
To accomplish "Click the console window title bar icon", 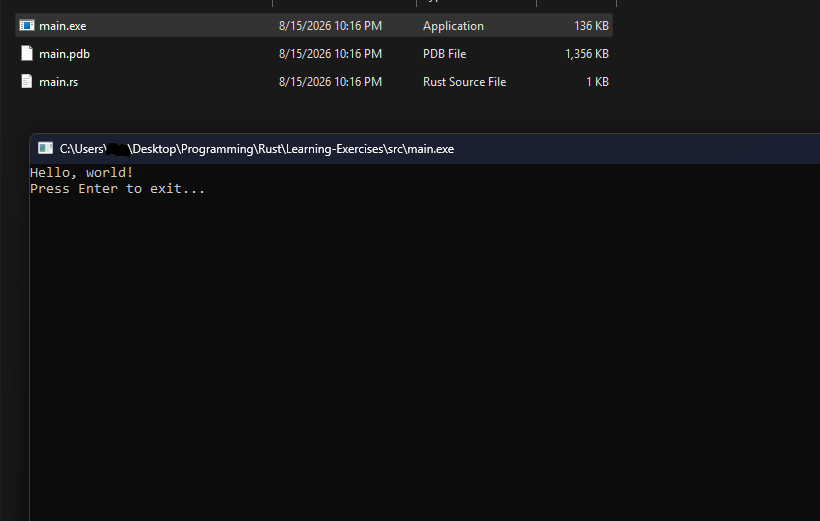I will 45,149.
